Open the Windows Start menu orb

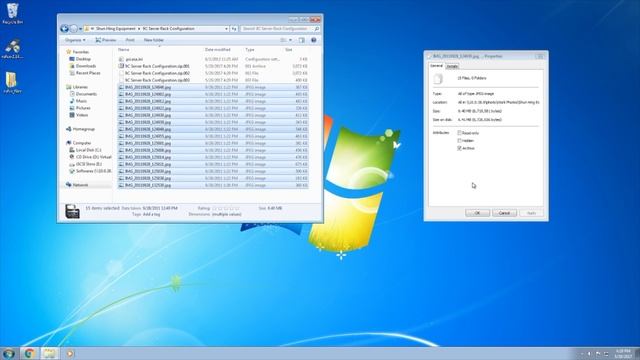(x=9, y=353)
